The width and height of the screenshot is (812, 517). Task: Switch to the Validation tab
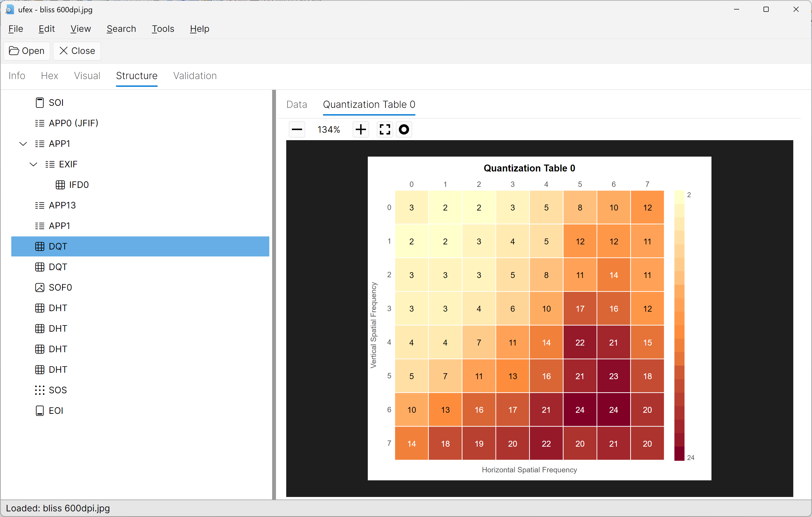coord(195,75)
